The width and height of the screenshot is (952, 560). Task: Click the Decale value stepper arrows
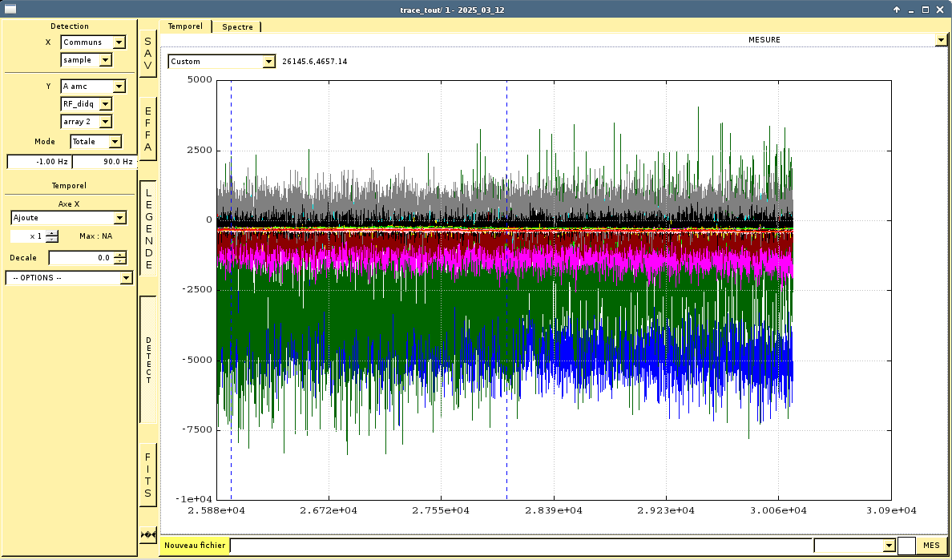120,258
